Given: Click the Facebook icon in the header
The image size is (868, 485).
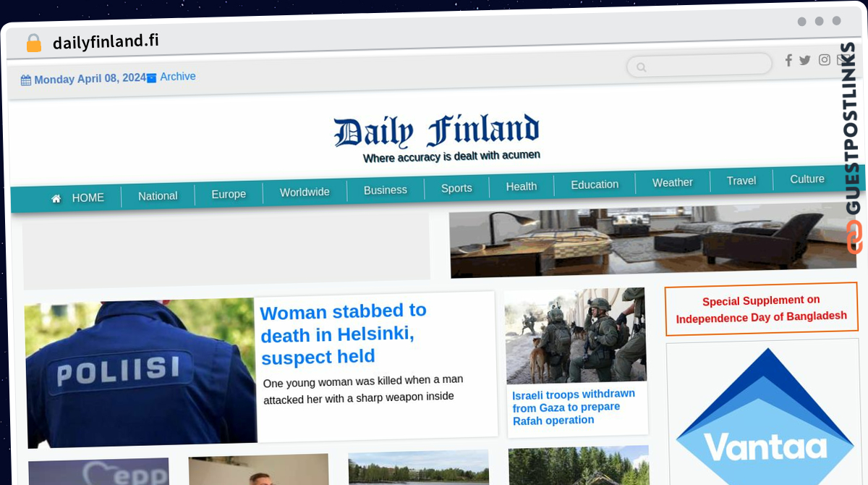Looking at the screenshot, I should (x=788, y=60).
